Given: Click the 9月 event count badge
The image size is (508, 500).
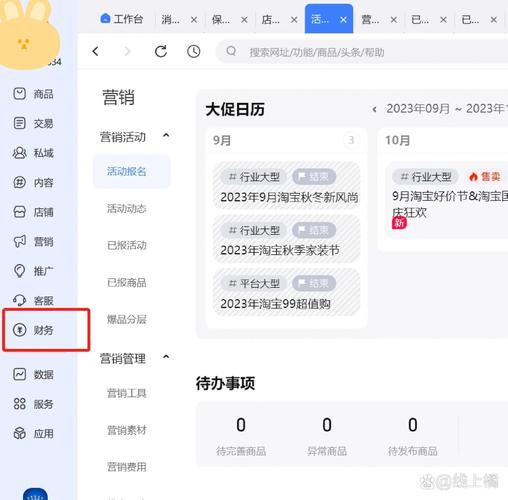Looking at the screenshot, I should 351,140.
